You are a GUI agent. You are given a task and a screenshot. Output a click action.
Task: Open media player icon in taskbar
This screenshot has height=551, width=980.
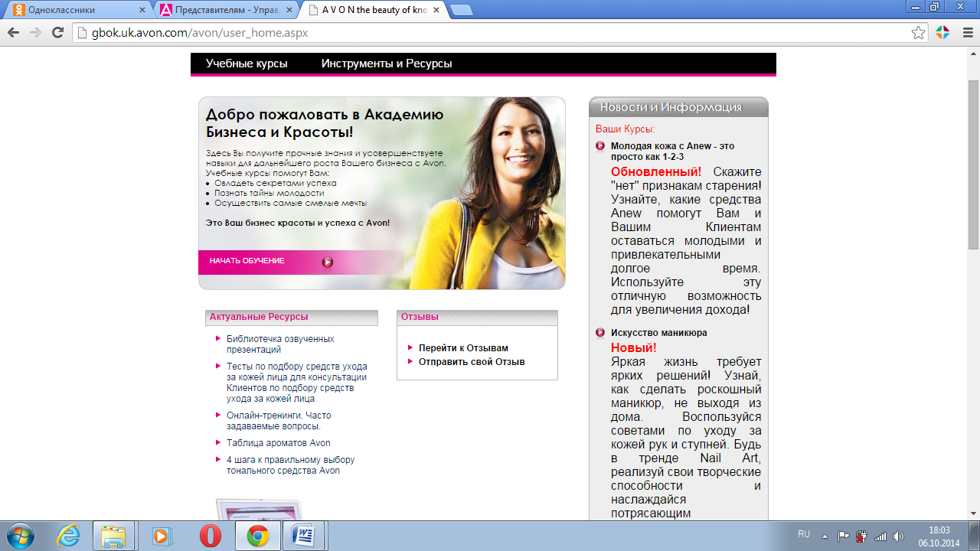pos(162,536)
